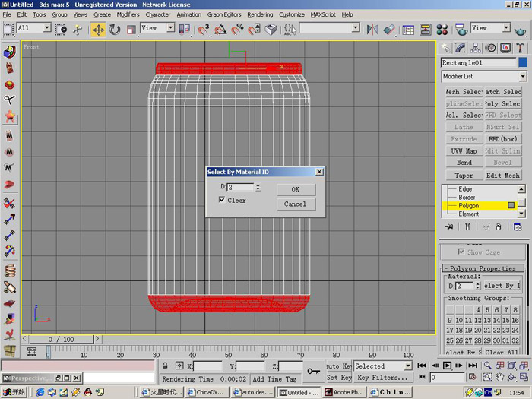The width and height of the screenshot is (532, 399).
Task: Toggle smoothing group 16
Action: tap(515, 320)
